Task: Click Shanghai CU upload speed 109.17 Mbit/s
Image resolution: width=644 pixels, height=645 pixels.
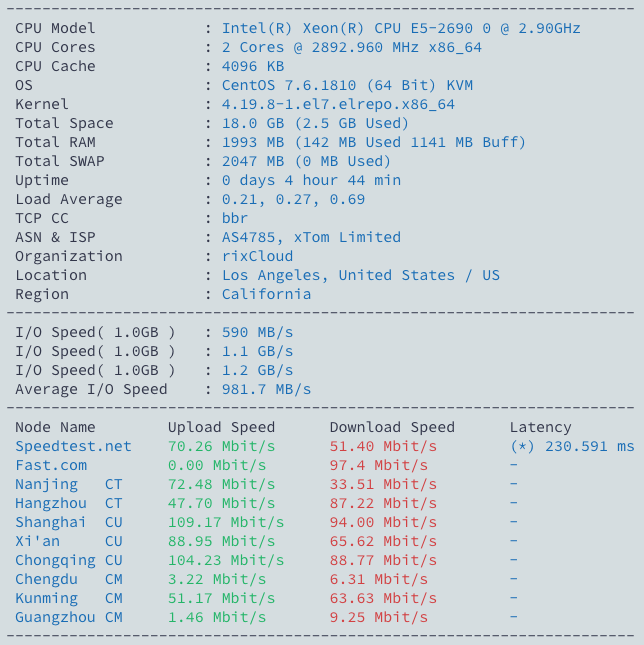Action: [226, 522]
